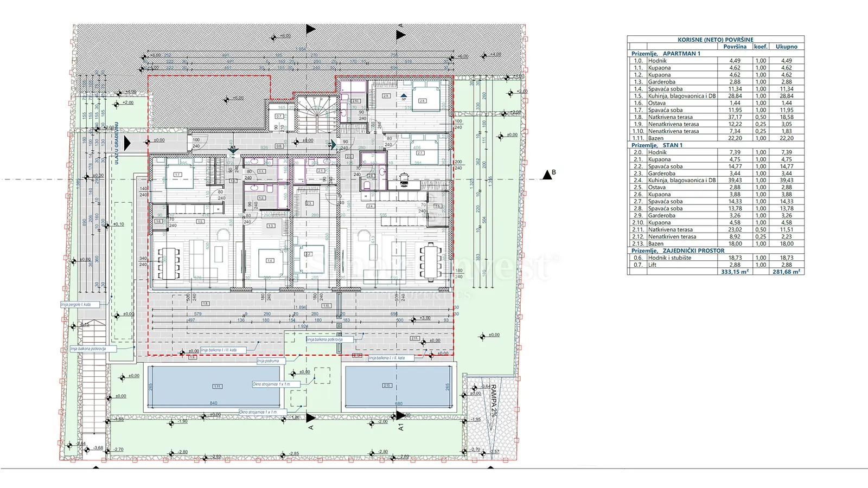Image resolution: width=868 pixels, height=488 pixels.
Task: Click 'Bazen' in row 2.13.
Action: point(655,243)
